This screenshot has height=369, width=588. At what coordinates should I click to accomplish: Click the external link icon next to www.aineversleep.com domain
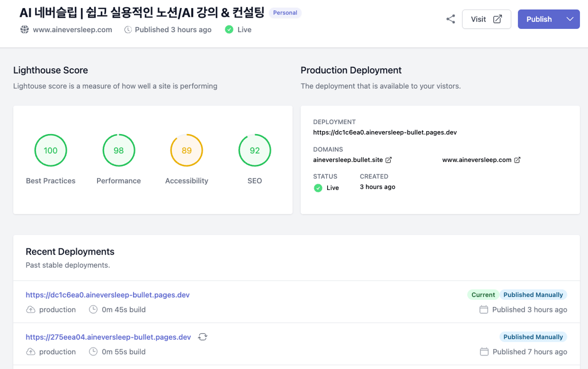[517, 160]
